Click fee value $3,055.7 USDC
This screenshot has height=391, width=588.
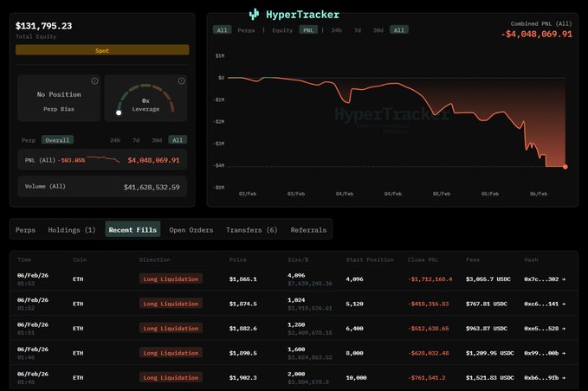point(488,279)
